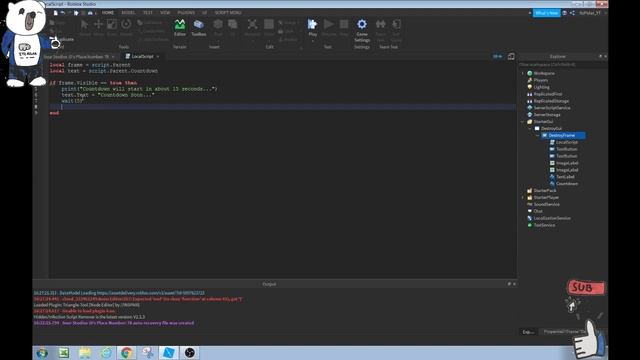The image size is (640, 360).
Task: Open Chrome from the taskbar
Action: [x=127, y=353]
